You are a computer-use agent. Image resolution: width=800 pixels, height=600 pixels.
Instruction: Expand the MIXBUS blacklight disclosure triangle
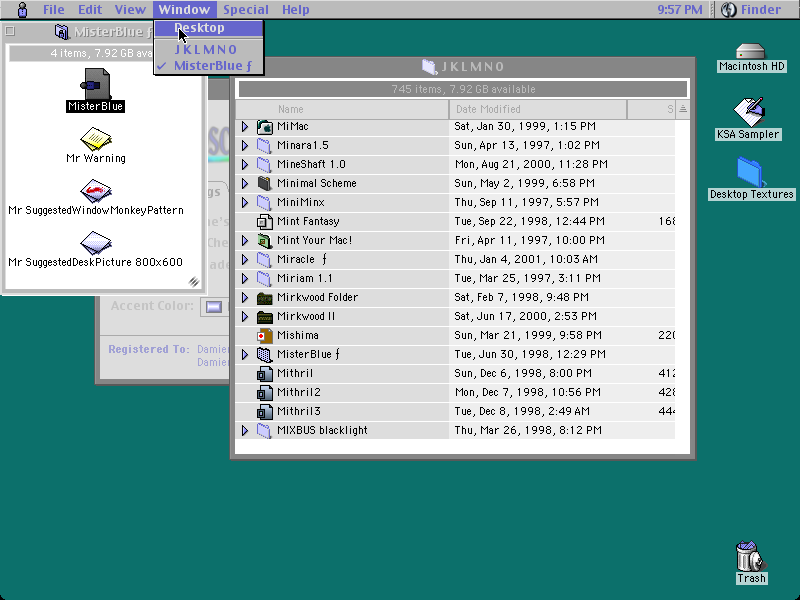pos(245,430)
